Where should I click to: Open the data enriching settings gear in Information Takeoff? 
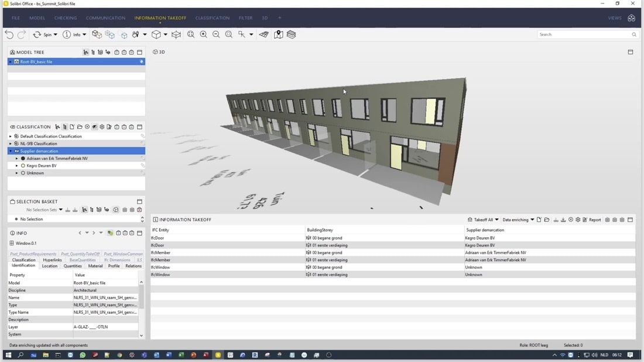577,220
